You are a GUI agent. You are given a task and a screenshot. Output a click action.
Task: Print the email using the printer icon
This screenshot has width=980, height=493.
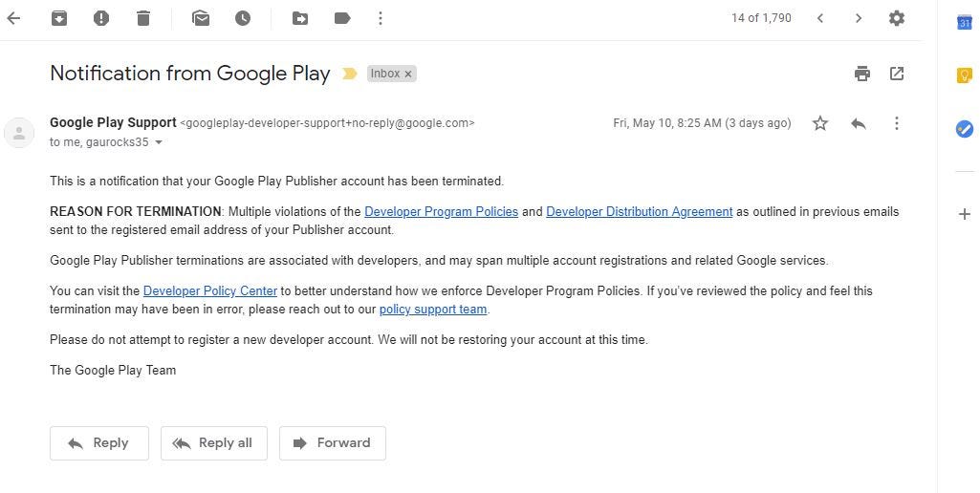pos(862,74)
